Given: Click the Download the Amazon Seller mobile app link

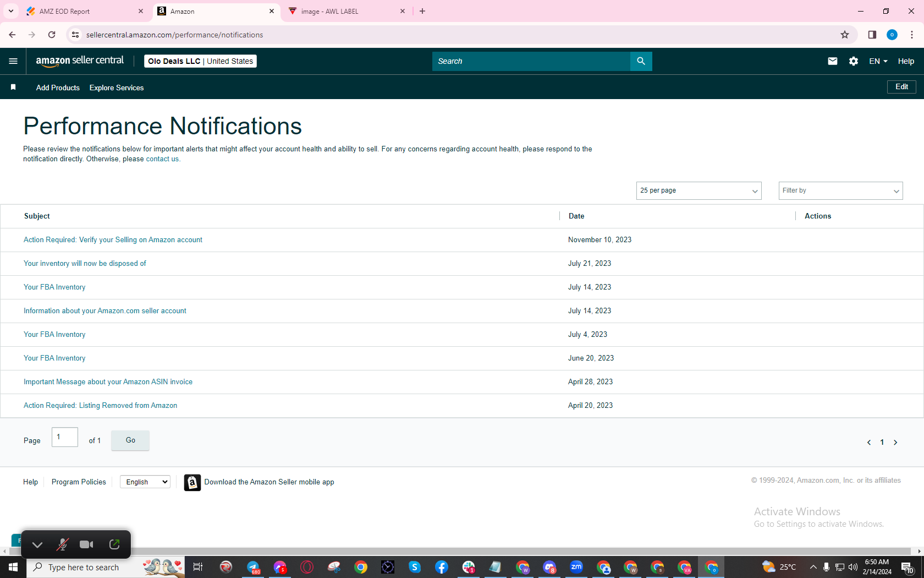Looking at the screenshot, I should pos(269,482).
